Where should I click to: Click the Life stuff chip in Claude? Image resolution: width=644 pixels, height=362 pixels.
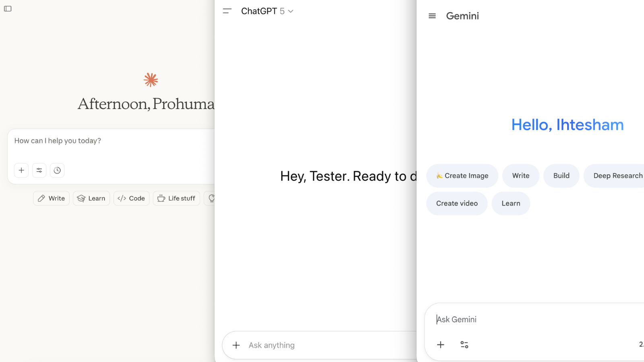[176, 198]
